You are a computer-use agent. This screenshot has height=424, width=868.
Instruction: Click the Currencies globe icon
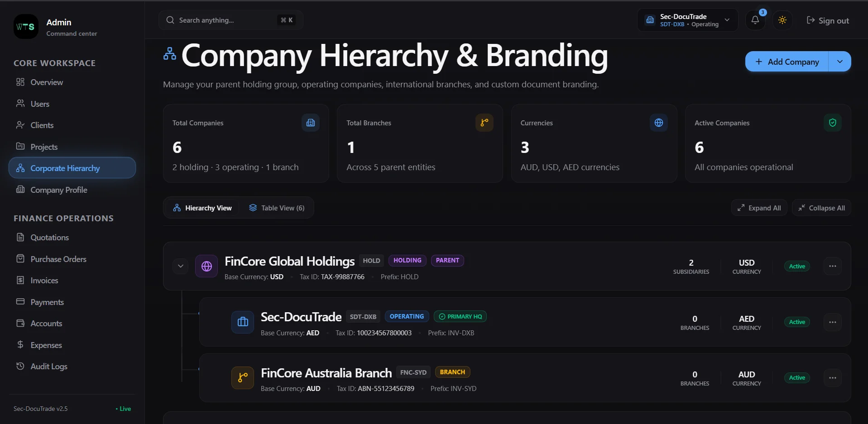click(x=659, y=123)
